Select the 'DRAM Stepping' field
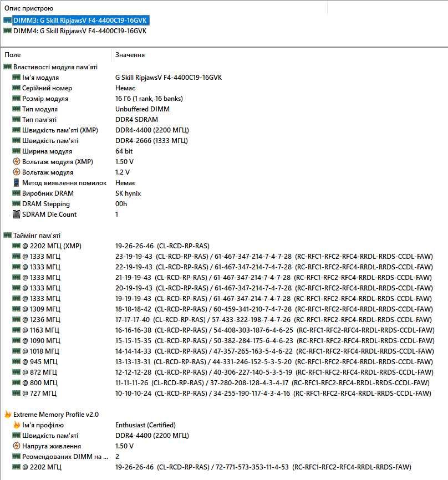 point(46,204)
